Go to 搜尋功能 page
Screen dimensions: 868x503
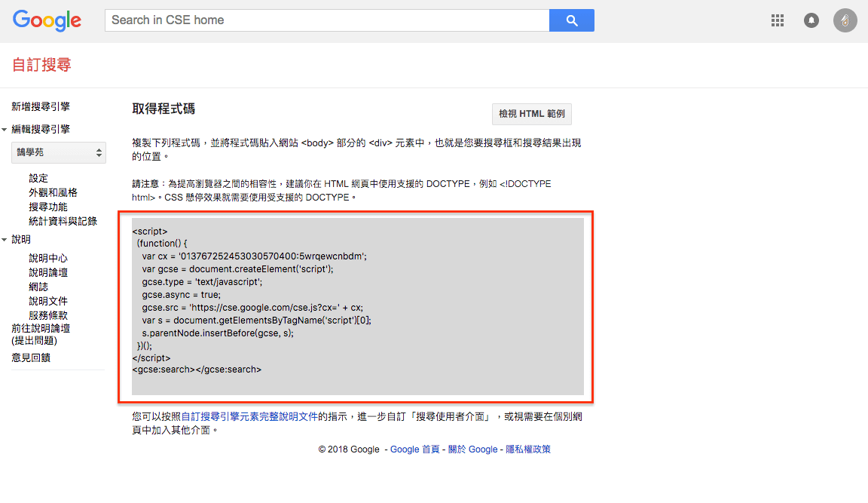tap(47, 207)
